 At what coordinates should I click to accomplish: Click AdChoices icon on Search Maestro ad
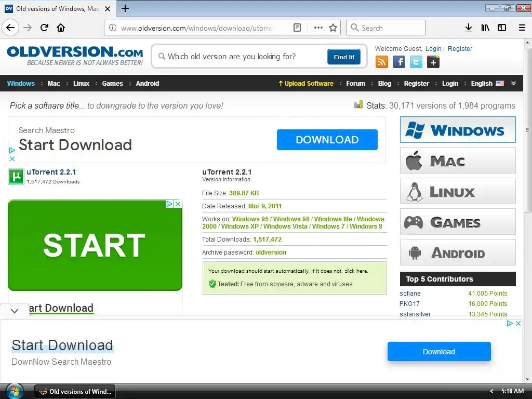[x=12, y=150]
